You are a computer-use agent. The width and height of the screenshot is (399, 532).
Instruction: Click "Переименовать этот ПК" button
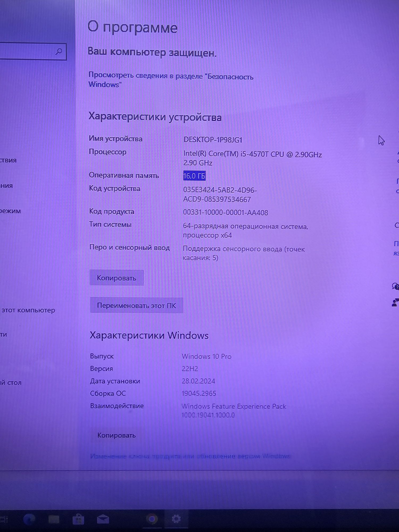point(136,305)
